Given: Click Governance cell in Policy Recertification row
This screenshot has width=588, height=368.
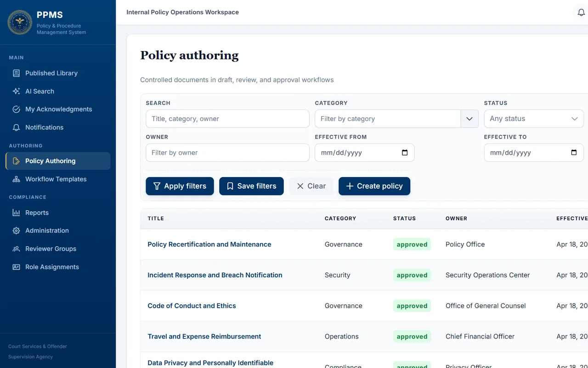Looking at the screenshot, I should (x=343, y=244).
